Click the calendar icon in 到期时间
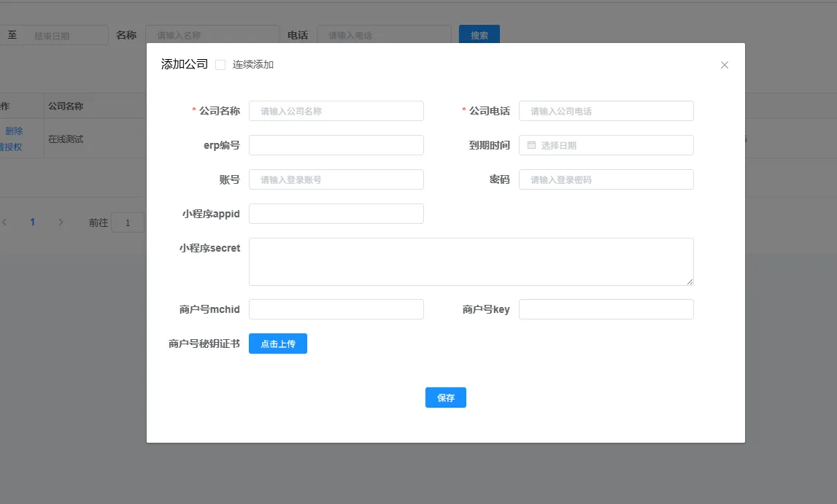The width and height of the screenshot is (837, 504). pyautogui.click(x=531, y=145)
